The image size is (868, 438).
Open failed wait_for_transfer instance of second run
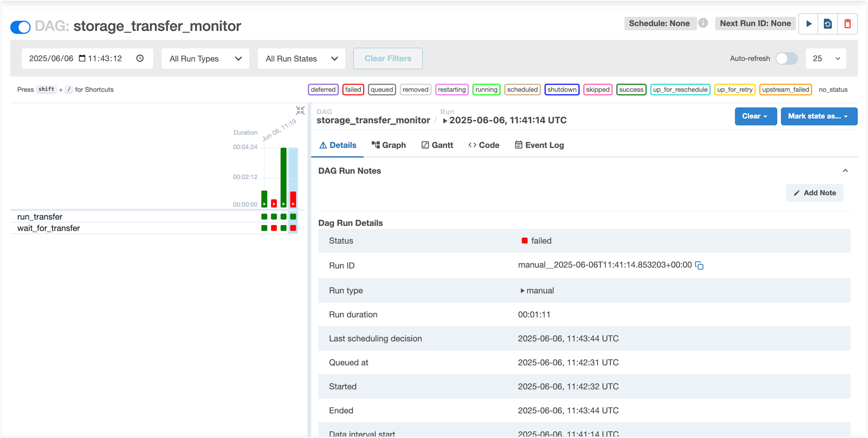tap(274, 228)
